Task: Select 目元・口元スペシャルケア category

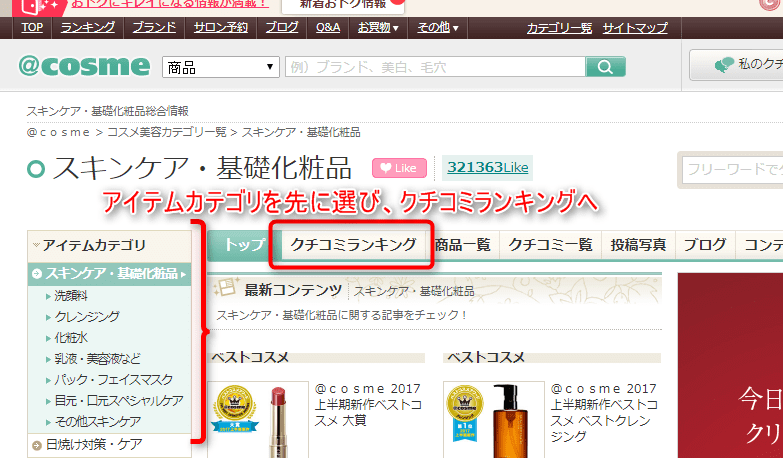Action: 119,401
